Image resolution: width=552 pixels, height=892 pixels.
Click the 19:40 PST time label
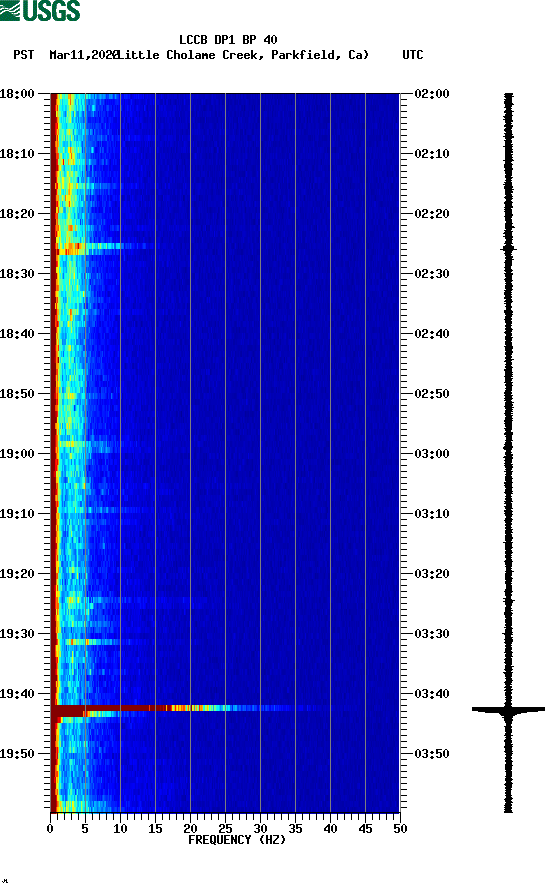tap(17, 694)
